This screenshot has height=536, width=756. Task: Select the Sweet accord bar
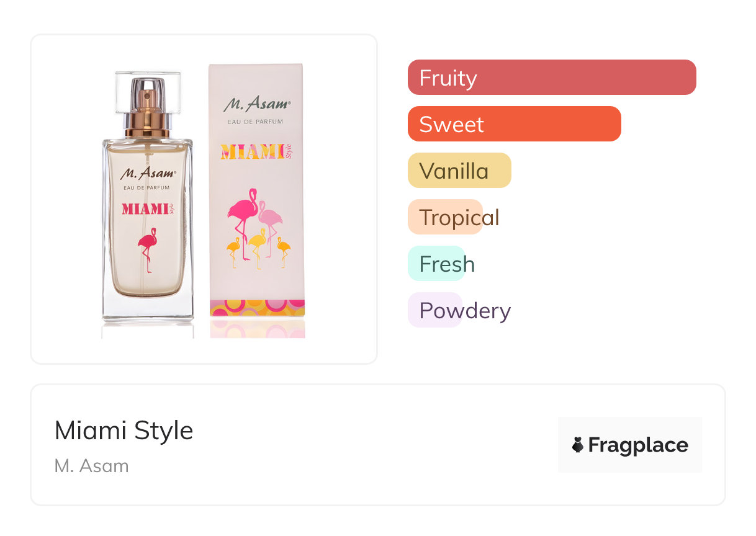[x=514, y=124]
